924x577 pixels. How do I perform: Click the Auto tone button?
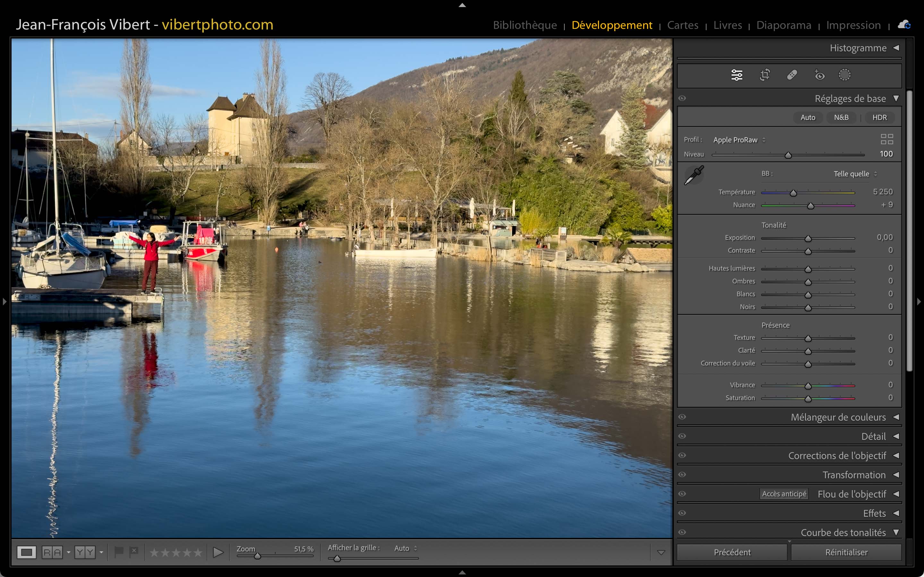click(x=808, y=118)
